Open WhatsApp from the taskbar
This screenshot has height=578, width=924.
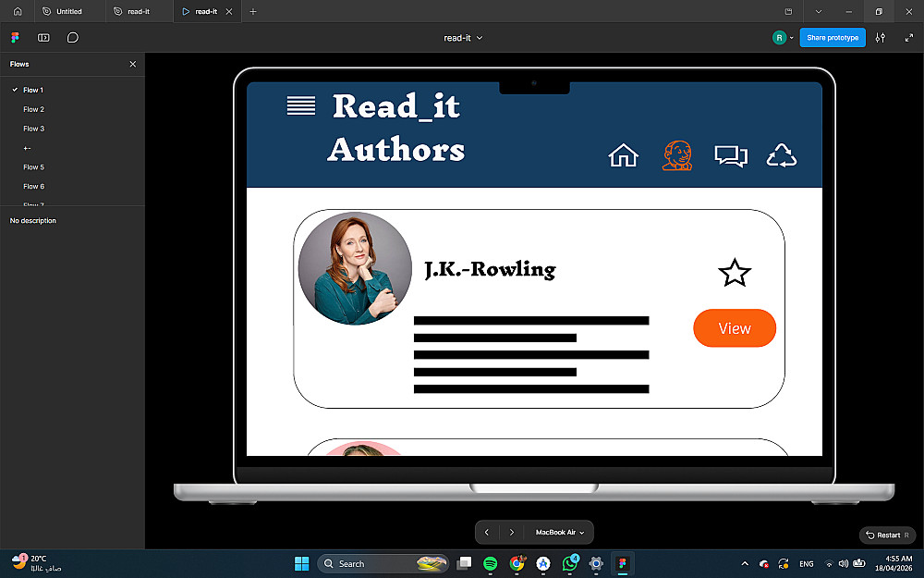coord(570,564)
